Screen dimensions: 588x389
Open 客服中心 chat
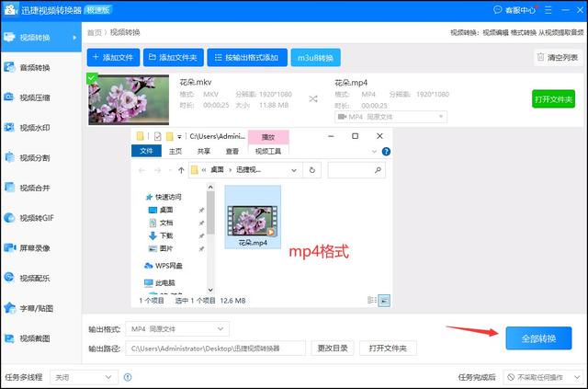pyautogui.click(x=514, y=10)
